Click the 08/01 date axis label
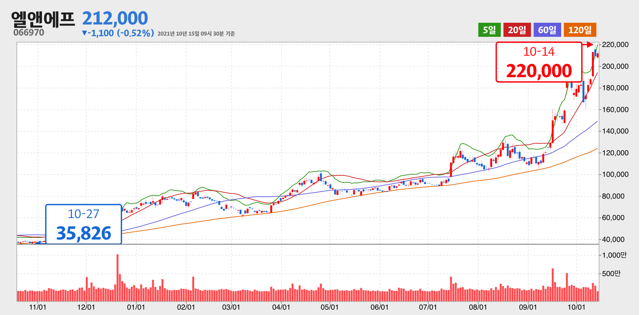This screenshot has width=644, height=315. (x=478, y=307)
